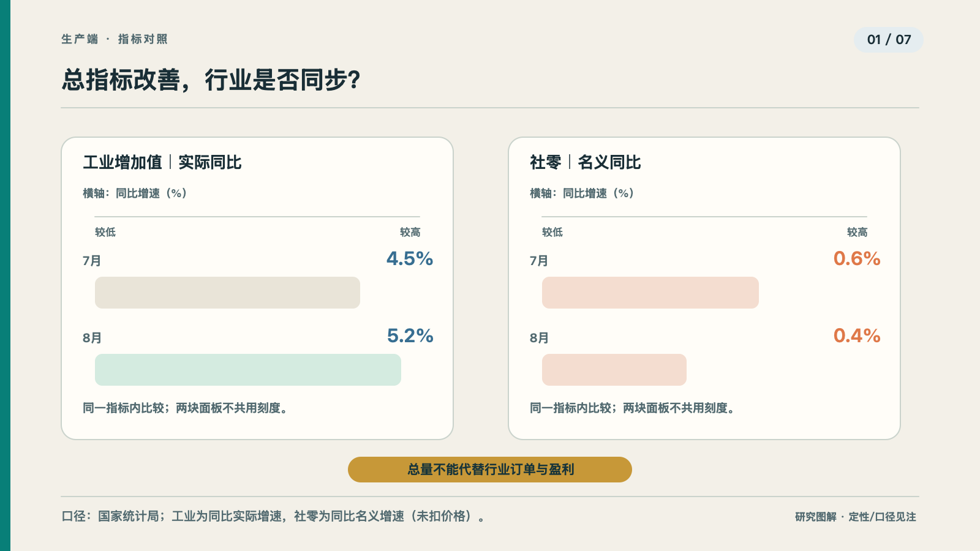Click the 01 / 07 page indicator
Screen dimensions: 980x551
tap(889, 40)
